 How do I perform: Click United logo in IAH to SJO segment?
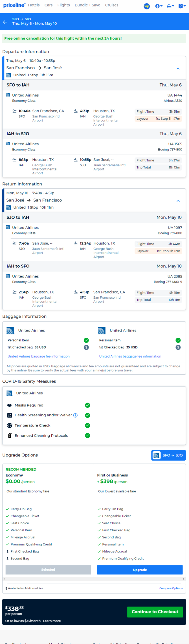coord(8,144)
